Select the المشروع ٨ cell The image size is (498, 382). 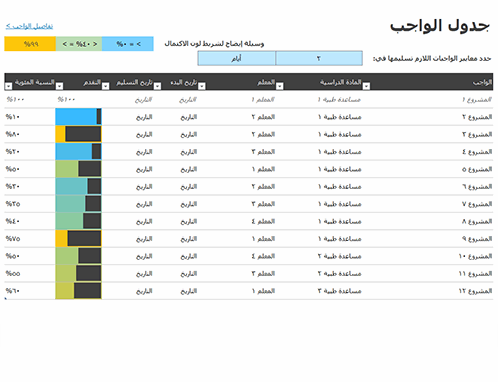(x=477, y=221)
